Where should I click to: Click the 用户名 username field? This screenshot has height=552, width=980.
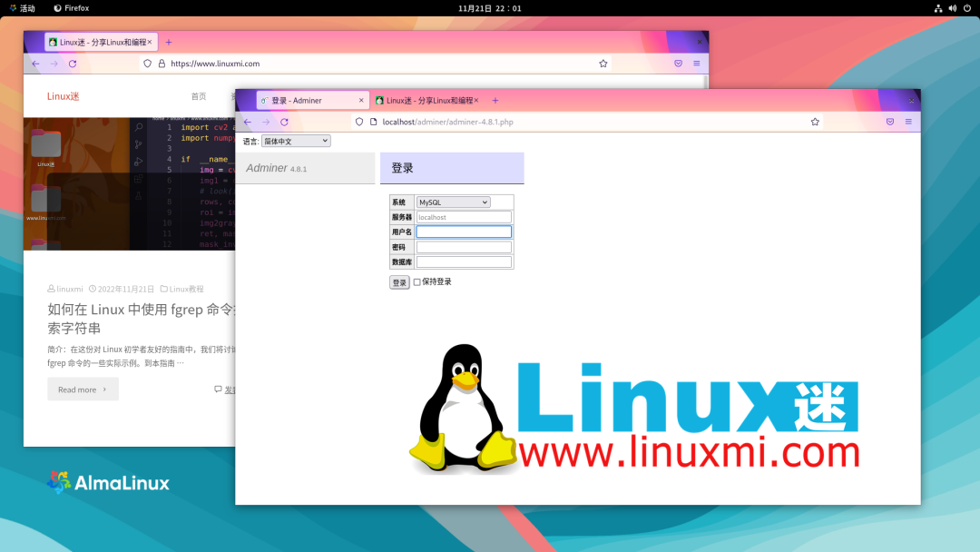(x=464, y=232)
